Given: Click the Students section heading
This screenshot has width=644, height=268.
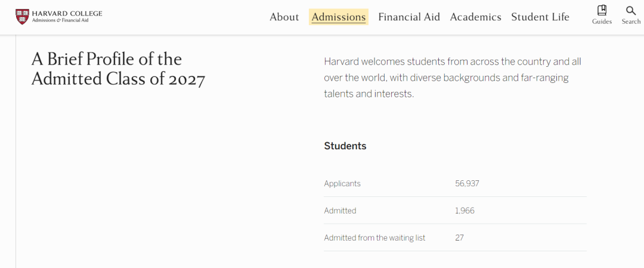Looking at the screenshot, I should (x=345, y=146).
